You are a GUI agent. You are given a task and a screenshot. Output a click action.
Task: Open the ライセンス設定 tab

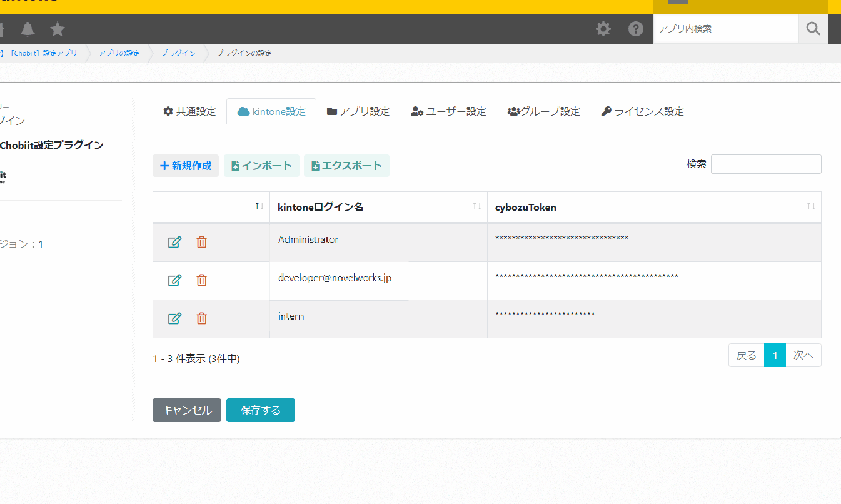coord(642,111)
